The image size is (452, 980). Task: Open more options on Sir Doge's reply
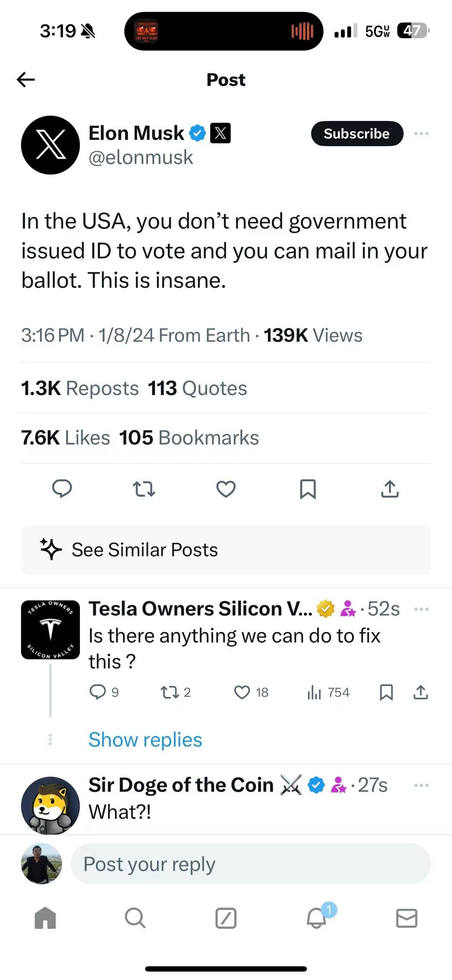pyautogui.click(x=421, y=785)
